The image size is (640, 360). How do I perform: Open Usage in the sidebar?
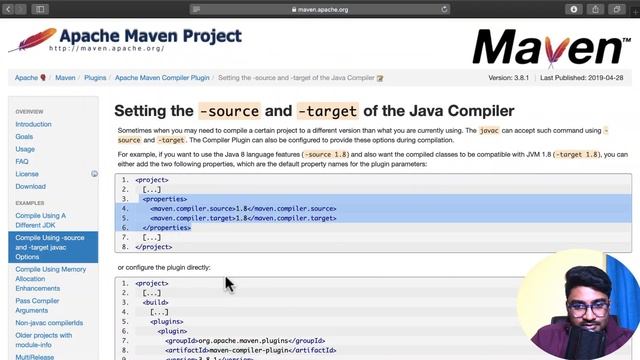click(x=25, y=149)
